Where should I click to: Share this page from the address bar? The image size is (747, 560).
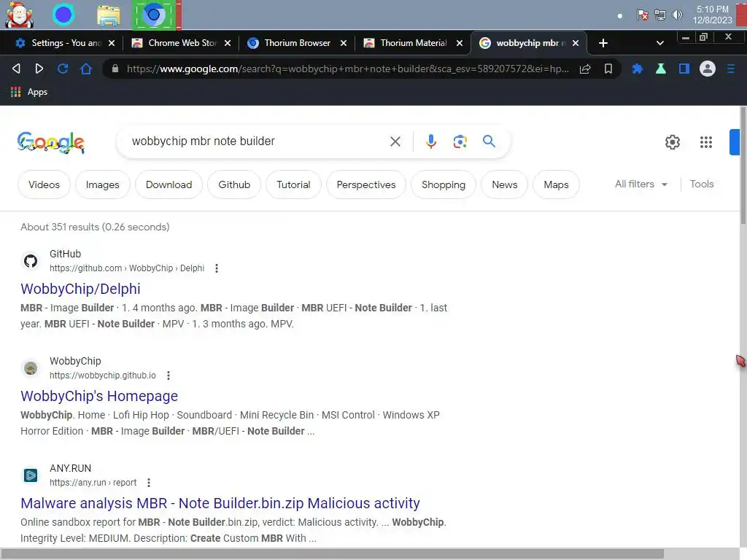[585, 69]
